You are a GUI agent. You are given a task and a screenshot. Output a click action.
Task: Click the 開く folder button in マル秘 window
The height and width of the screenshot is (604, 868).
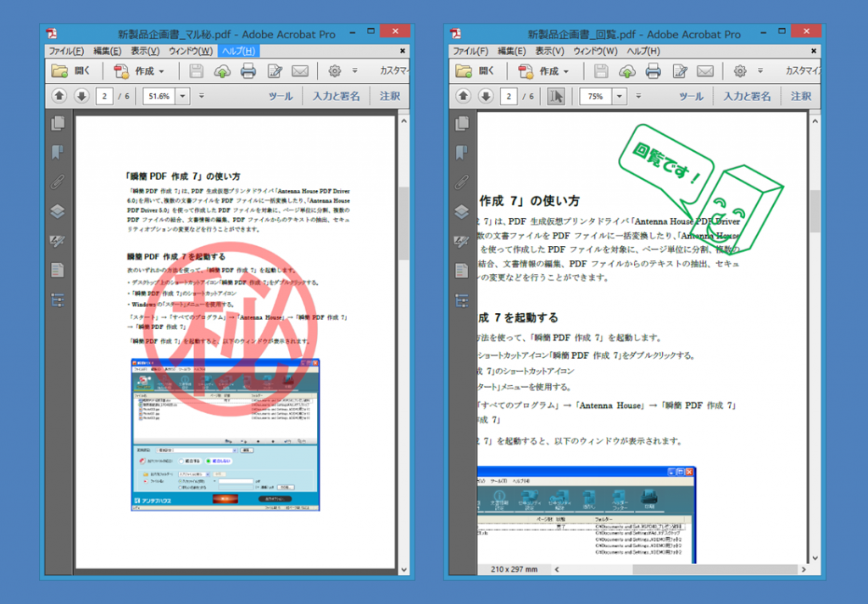click(70, 71)
